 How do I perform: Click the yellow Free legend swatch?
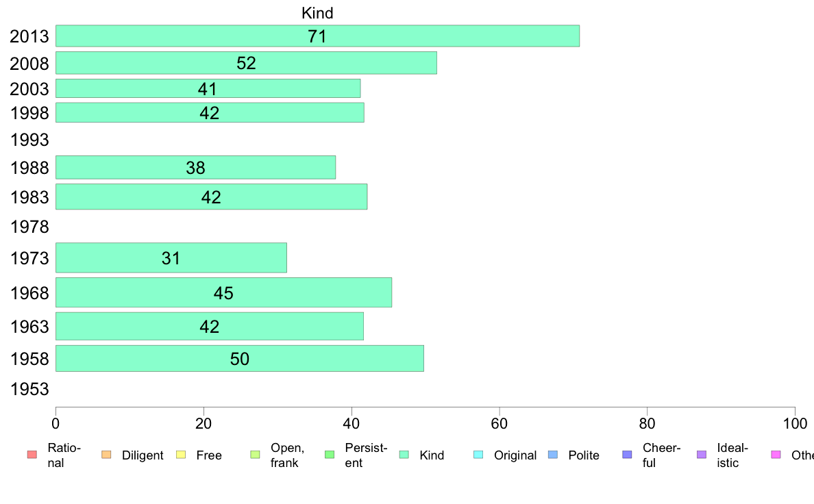coord(181,455)
